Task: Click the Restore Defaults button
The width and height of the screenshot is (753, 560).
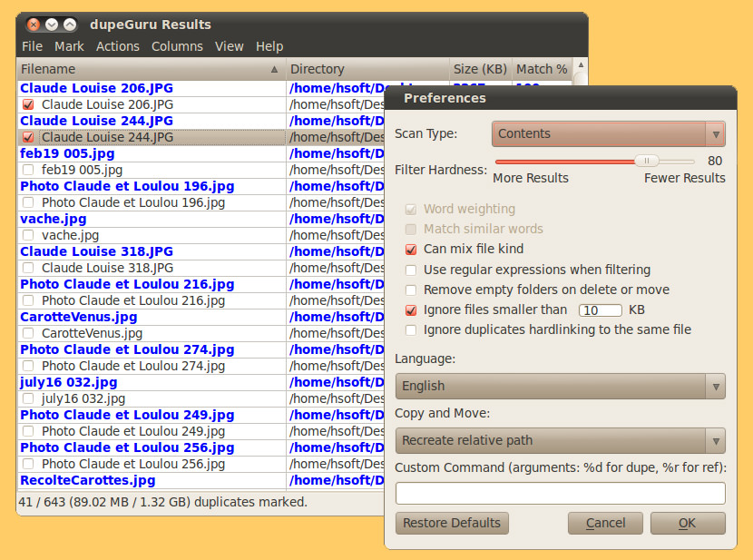Action: (x=452, y=523)
